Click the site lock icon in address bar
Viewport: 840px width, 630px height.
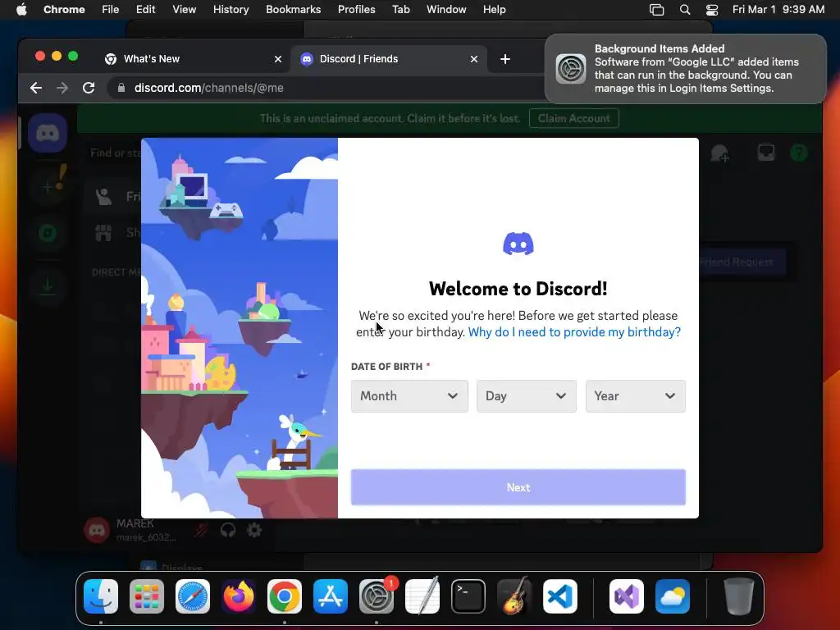tap(121, 88)
